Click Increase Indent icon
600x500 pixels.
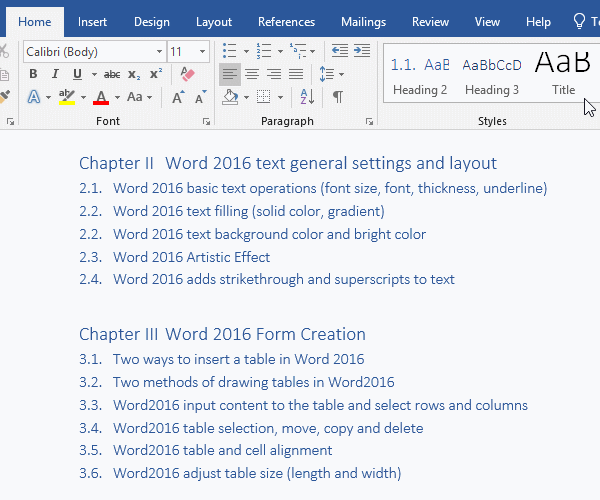click(362, 50)
